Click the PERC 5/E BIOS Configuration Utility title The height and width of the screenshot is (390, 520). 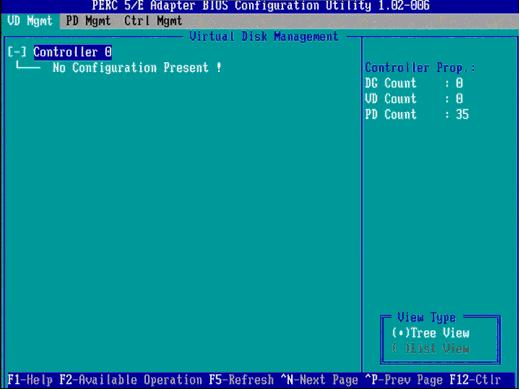(x=261, y=6)
